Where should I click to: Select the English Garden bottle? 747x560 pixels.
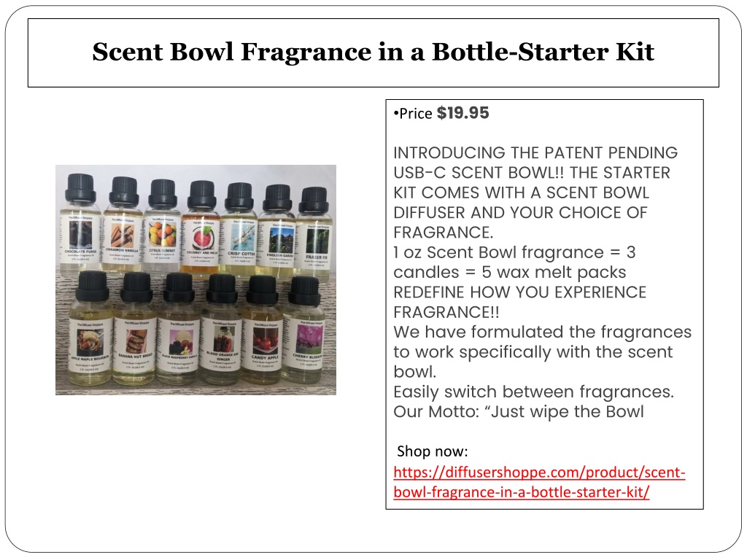click(276, 231)
